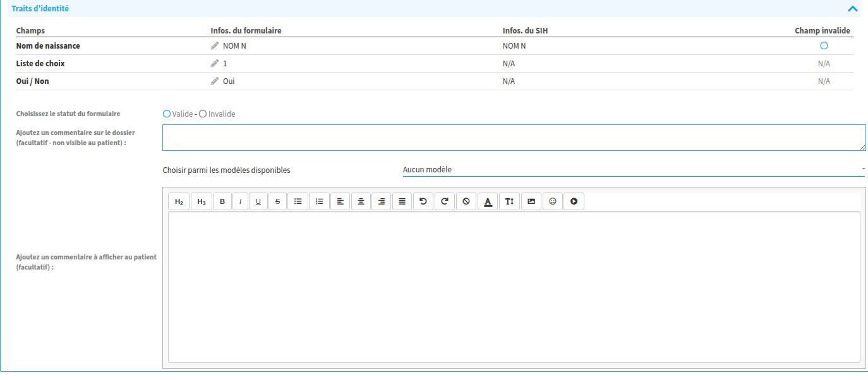Viewport: 868px width, 380px height.
Task: Insert an image using the picture icon
Action: click(x=531, y=201)
